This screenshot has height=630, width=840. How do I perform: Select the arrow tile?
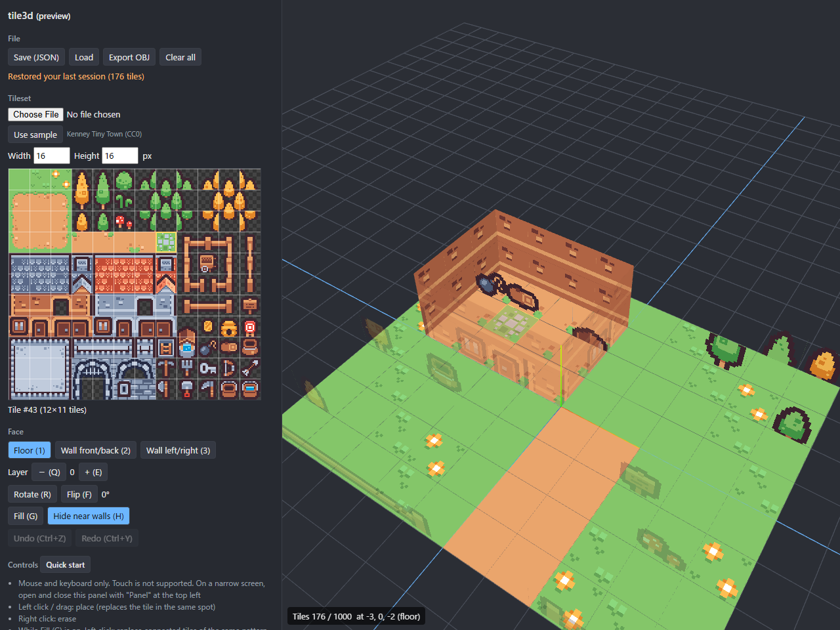pos(250,369)
